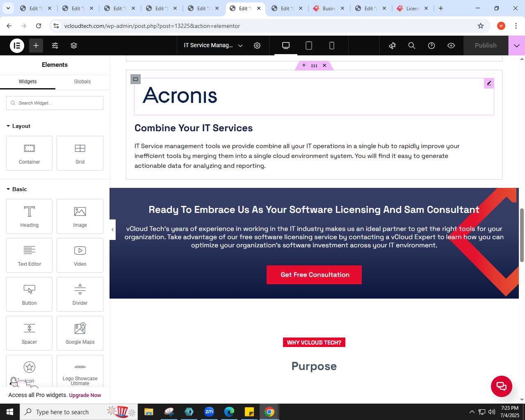Delete the container via the handle X

tap(324, 65)
